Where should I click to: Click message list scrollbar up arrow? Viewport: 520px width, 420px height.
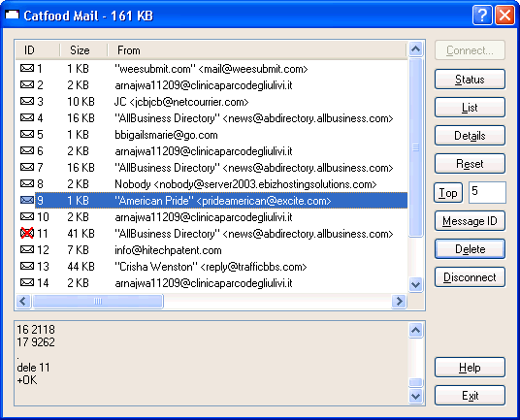tap(415, 49)
